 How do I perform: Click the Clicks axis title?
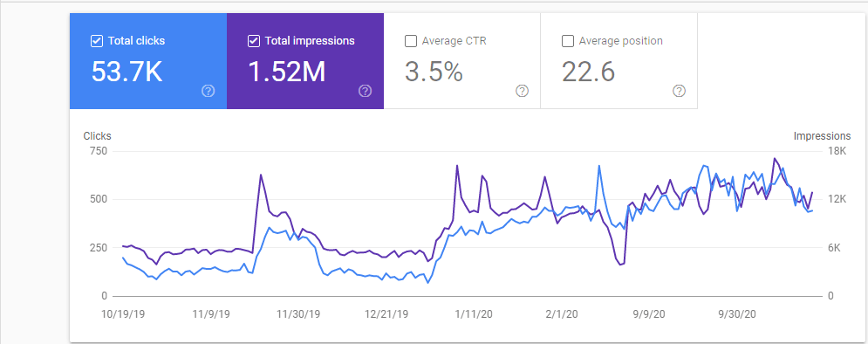[98, 135]
